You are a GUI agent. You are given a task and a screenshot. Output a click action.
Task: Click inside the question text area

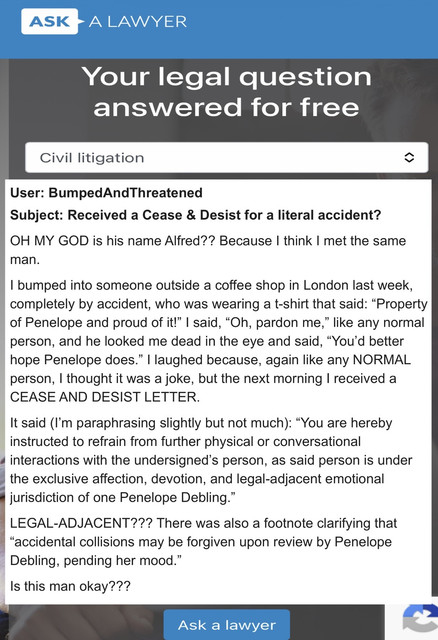(x=218, y=392)
